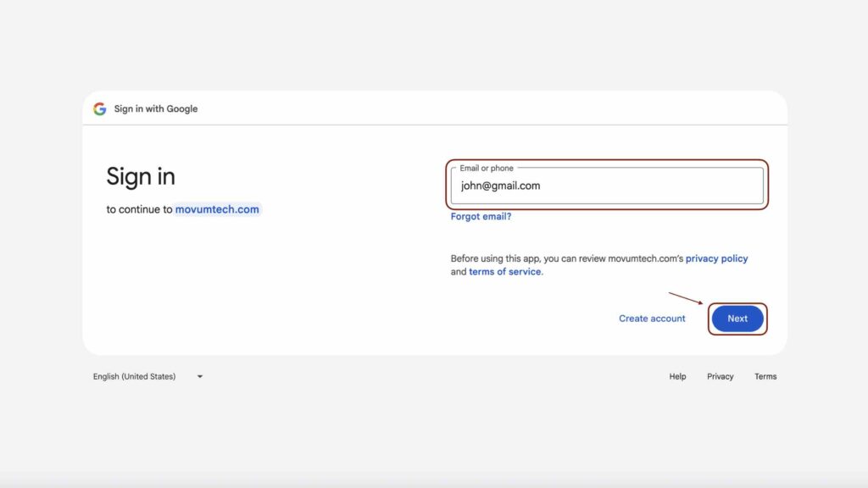Click the language selector's dropdown arrow
This screenshot has width=868, height=488.
(200, 376)
